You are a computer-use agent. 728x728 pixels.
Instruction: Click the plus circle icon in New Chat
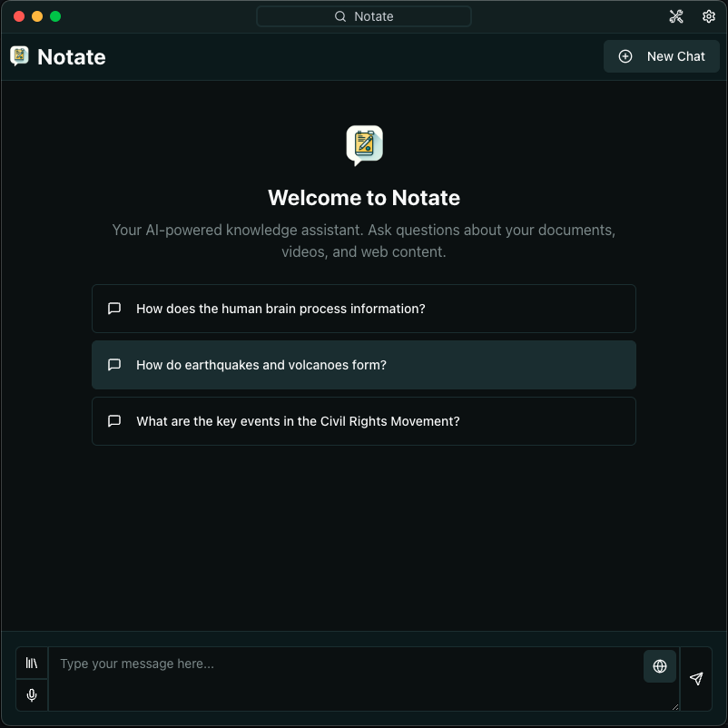pyautogui.click(x=625, y=56)
